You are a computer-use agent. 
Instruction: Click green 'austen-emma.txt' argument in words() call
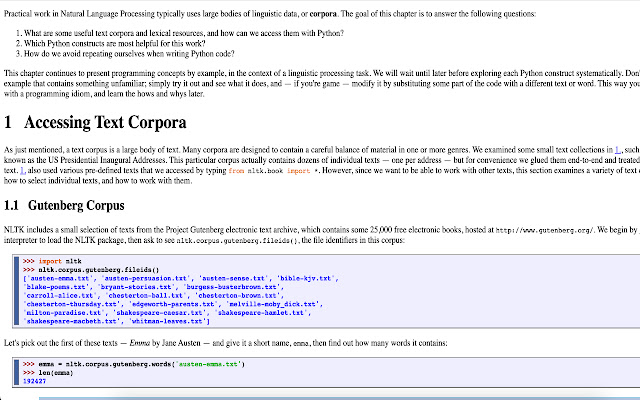point(208,364)
